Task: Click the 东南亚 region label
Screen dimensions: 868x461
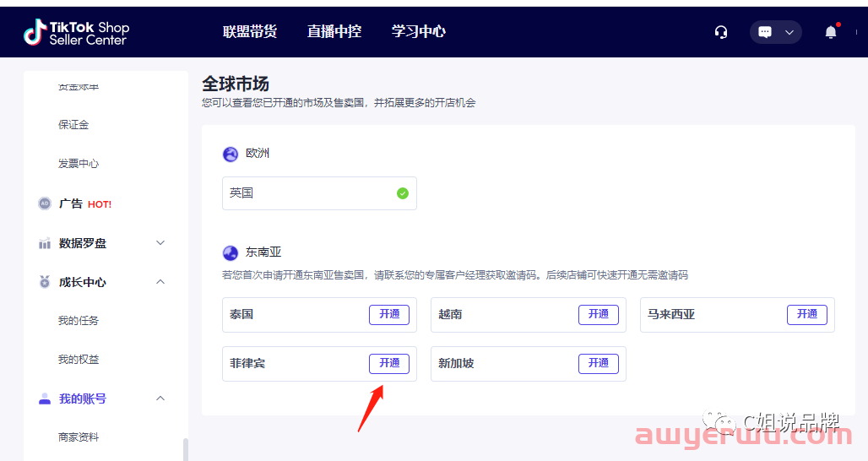Action: click(263, 252)
